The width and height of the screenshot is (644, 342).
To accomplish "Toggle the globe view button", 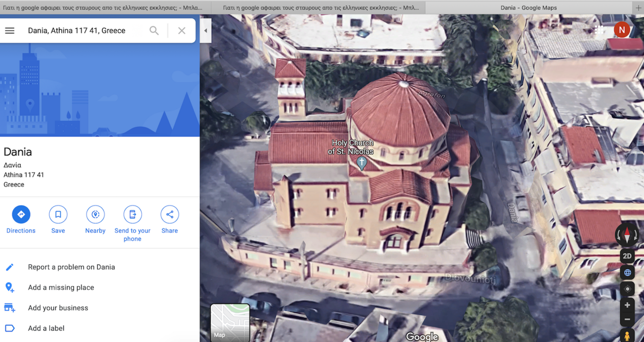I will 627,272.
